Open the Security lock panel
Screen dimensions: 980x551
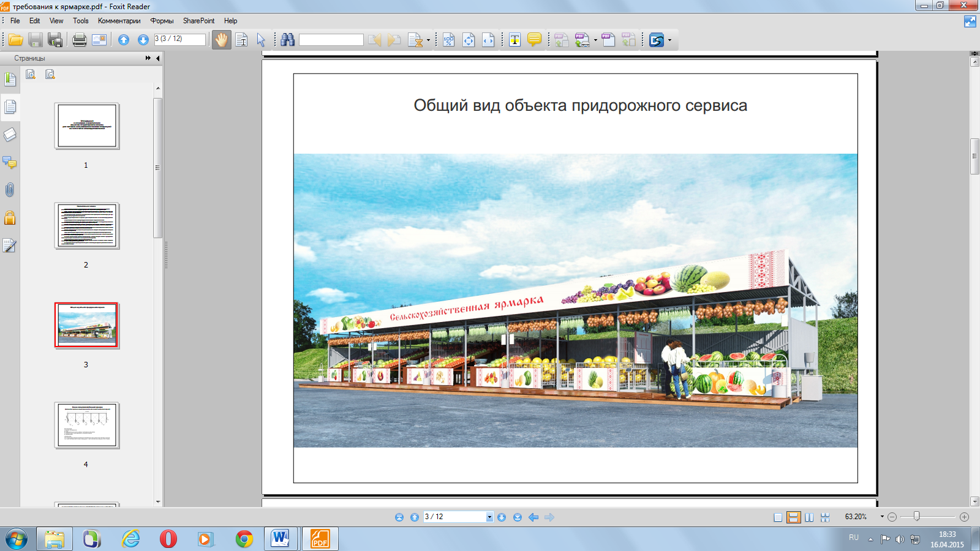[x=10, y=218]
